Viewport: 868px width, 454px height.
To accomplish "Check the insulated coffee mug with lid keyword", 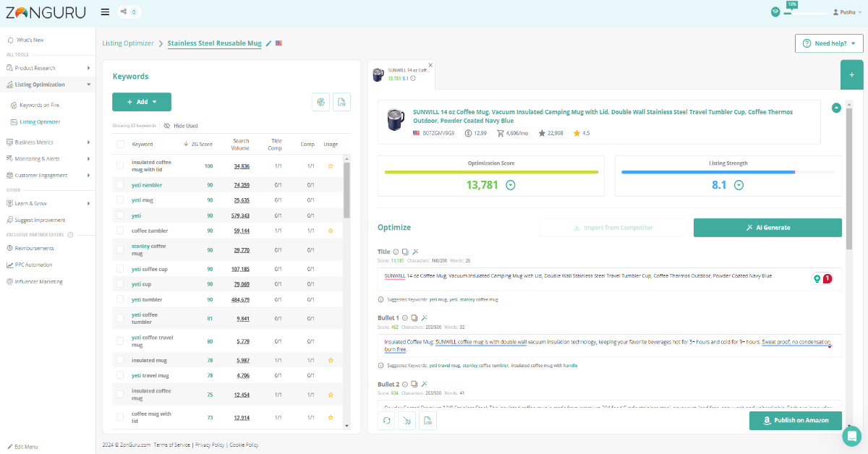I will pyautogui.click(x=120, y=166).
